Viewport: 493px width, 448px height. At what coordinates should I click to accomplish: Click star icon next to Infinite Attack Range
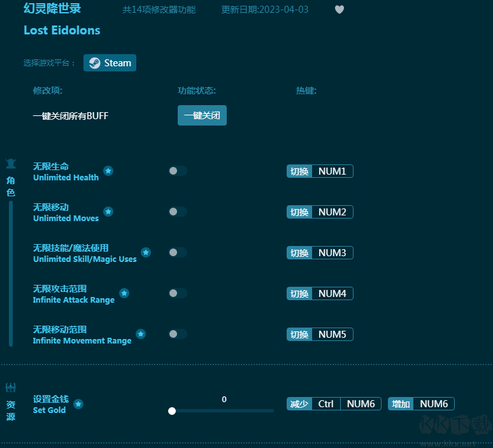coord(124,293)
